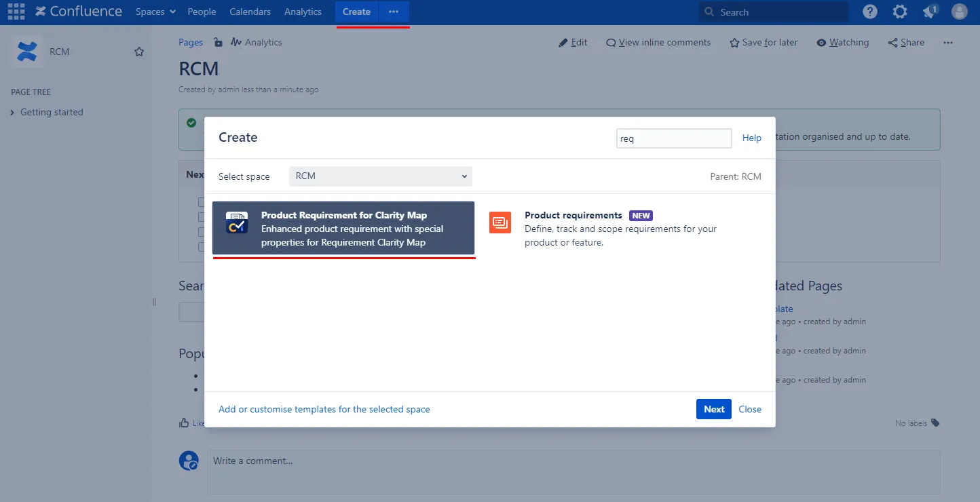Close the Create dialog via Close link
Image resolution: width=980 pixels, height=502 pixels.
750,409
